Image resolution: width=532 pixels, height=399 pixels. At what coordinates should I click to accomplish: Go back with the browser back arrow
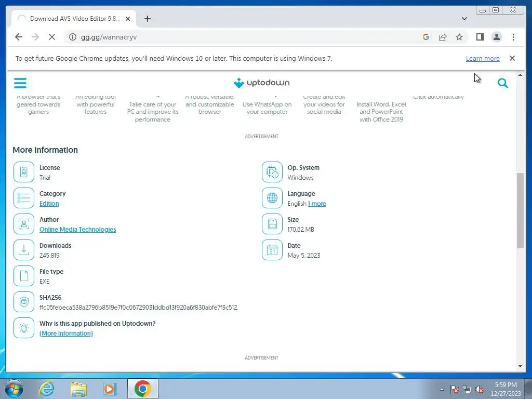click(x=19, y=37)
